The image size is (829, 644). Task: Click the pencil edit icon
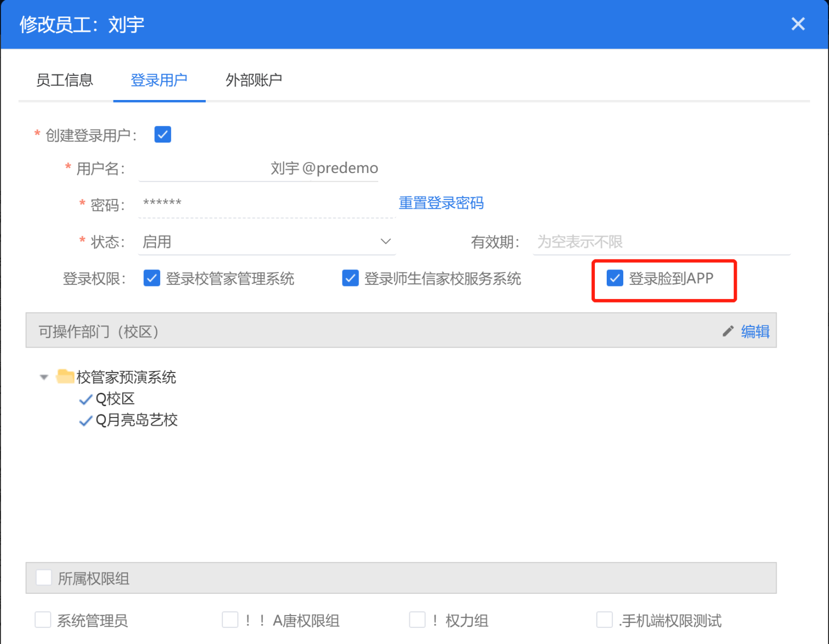[728, 331]
